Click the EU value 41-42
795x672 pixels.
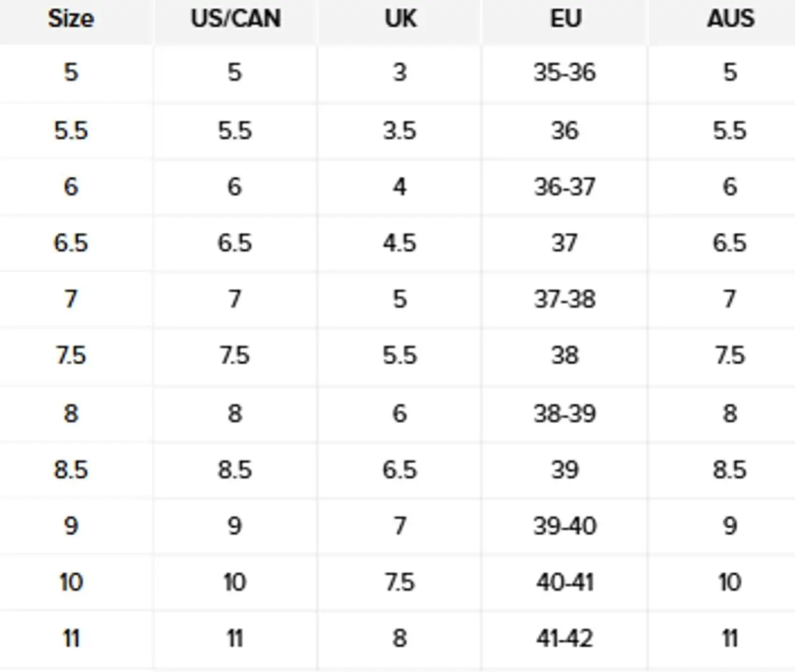coord(565,638)
